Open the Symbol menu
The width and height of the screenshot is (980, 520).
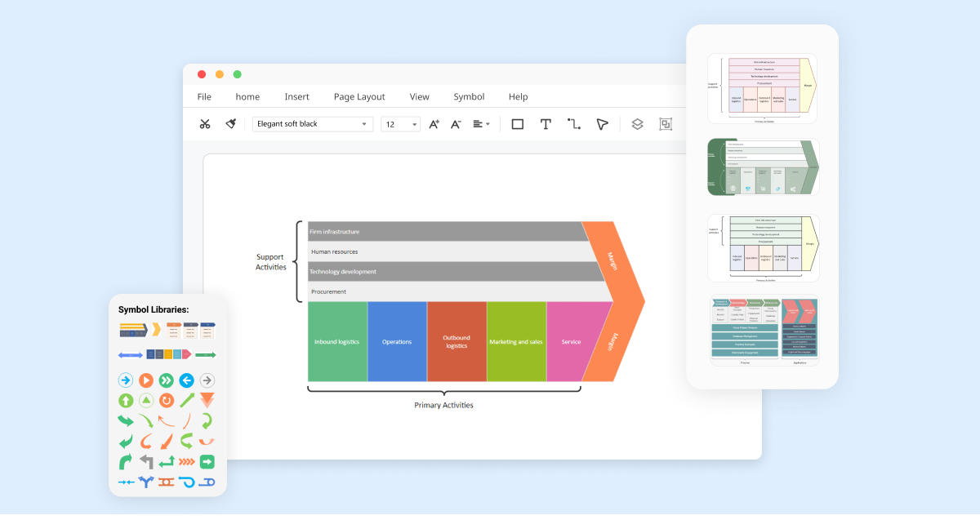(x=469, y=96)
